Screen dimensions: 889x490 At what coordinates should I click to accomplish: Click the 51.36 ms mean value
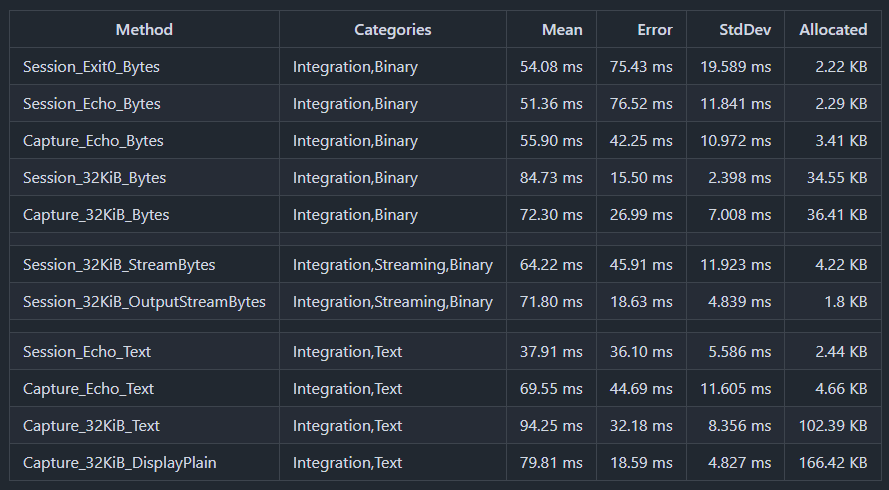click(x=551, y=104)
